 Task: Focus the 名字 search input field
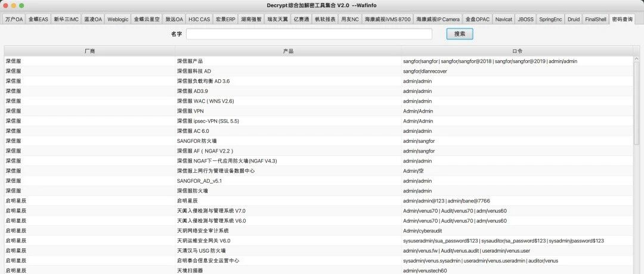[x=309, y=34]
